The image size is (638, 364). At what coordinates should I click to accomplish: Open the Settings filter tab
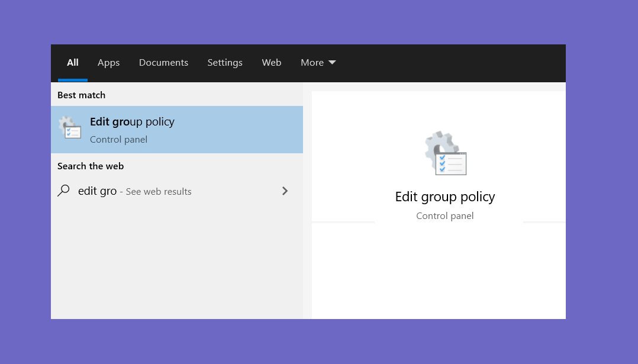[x=225, y=62]
